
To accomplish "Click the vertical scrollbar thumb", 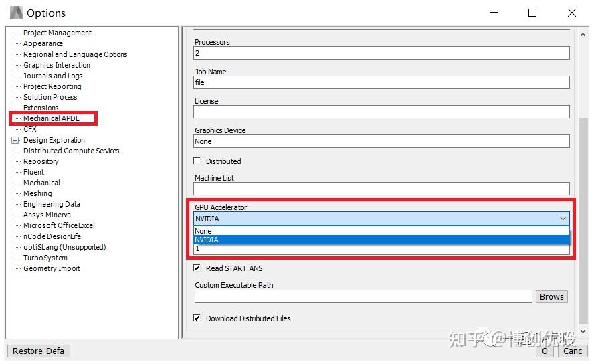I will pyautogui.click(x=583, y=221).
